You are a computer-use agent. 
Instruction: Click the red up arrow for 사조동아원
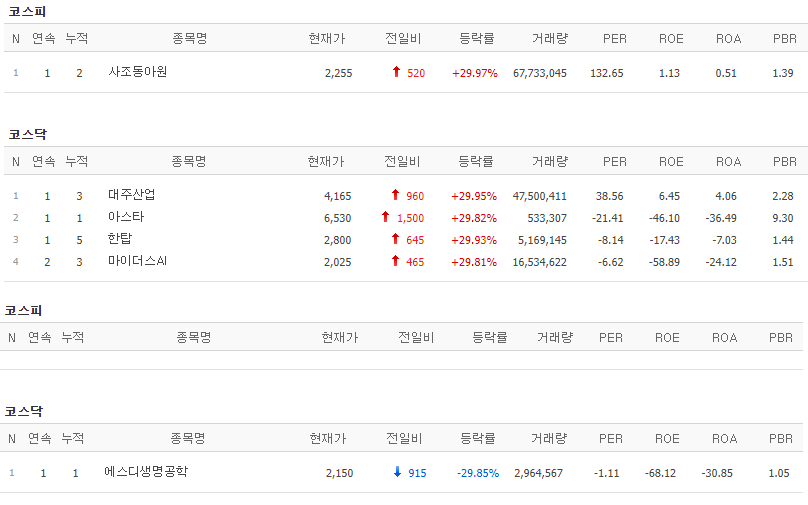396,72
